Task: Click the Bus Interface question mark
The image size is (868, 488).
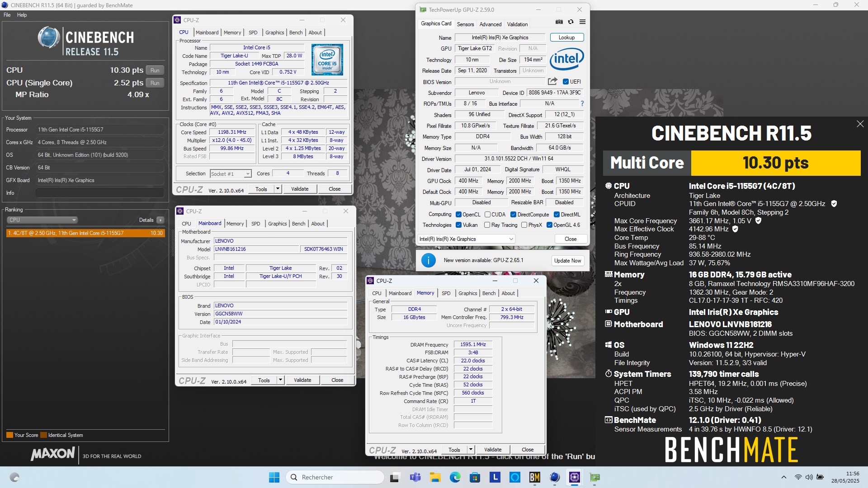Action: pyautogui.click(x=582, y=103)
